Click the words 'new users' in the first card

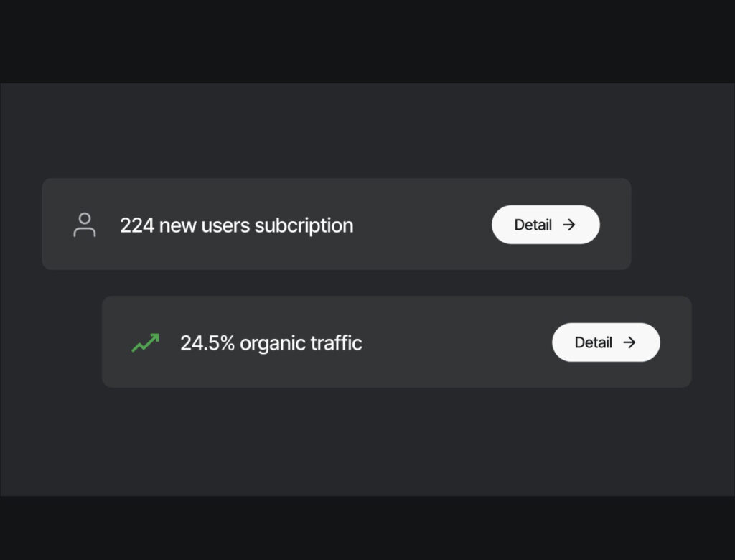point(204,225)
